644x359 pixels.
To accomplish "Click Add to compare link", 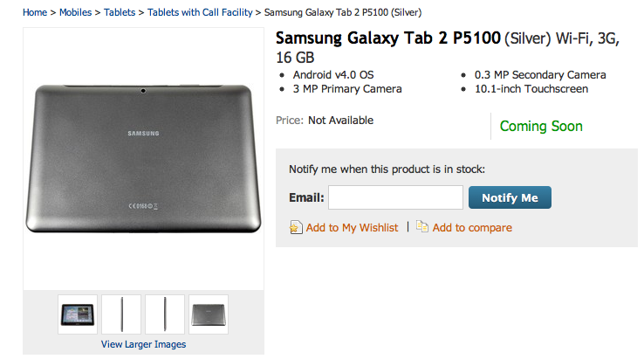I will [472, 228].
